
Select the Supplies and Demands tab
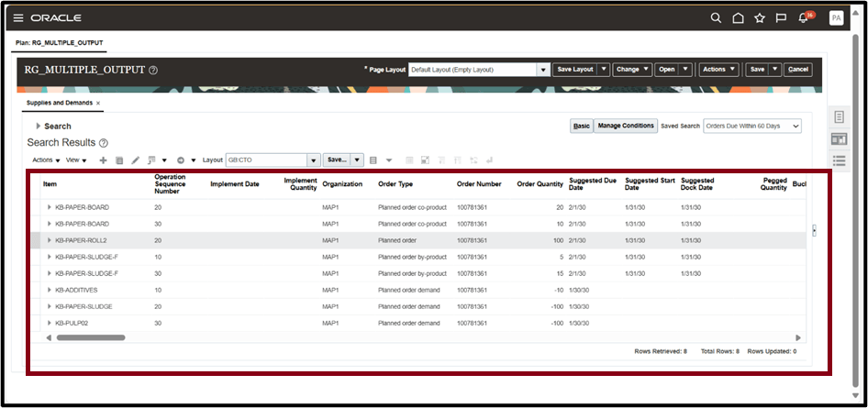(60, 103)
